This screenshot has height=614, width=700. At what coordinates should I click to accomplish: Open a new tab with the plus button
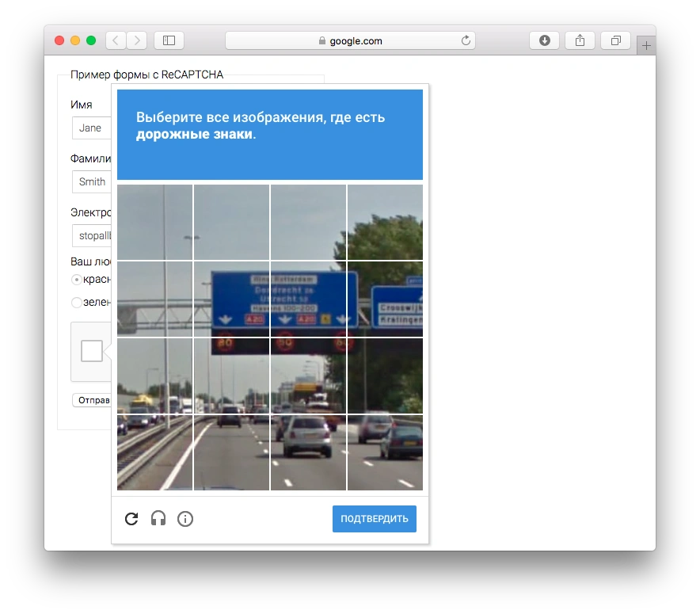(646, 46)
